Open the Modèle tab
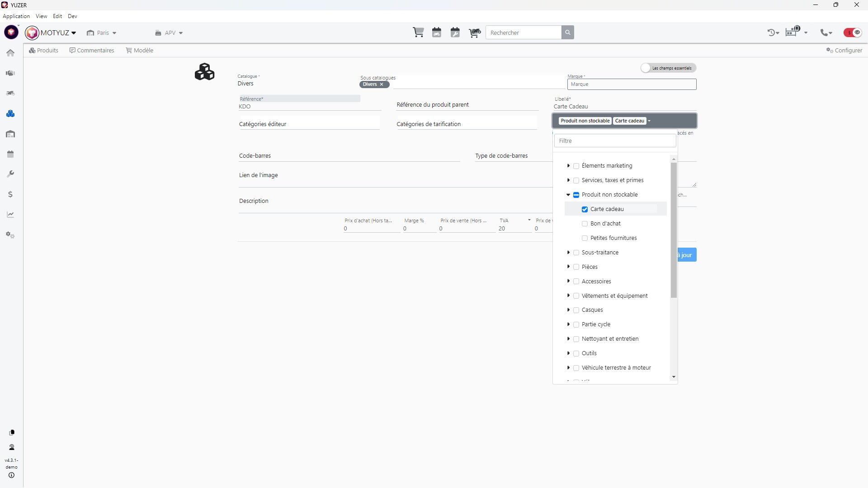868x488 pixels. (140, 50)
